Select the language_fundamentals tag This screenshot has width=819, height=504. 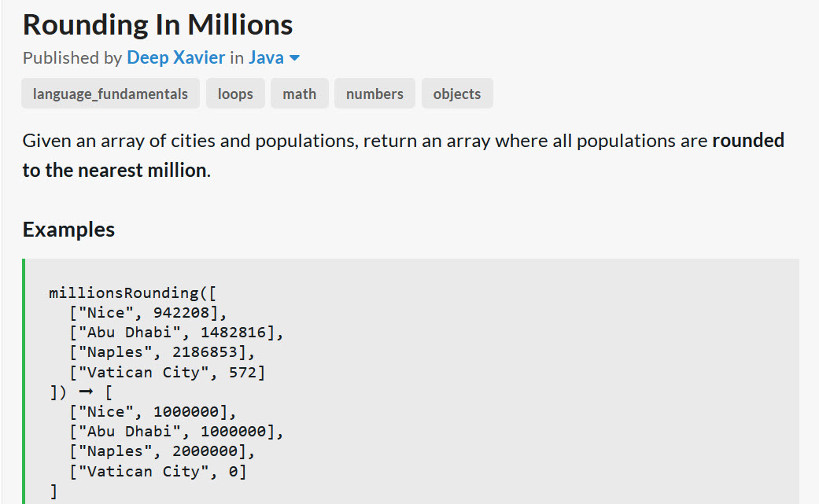[110, 94]
